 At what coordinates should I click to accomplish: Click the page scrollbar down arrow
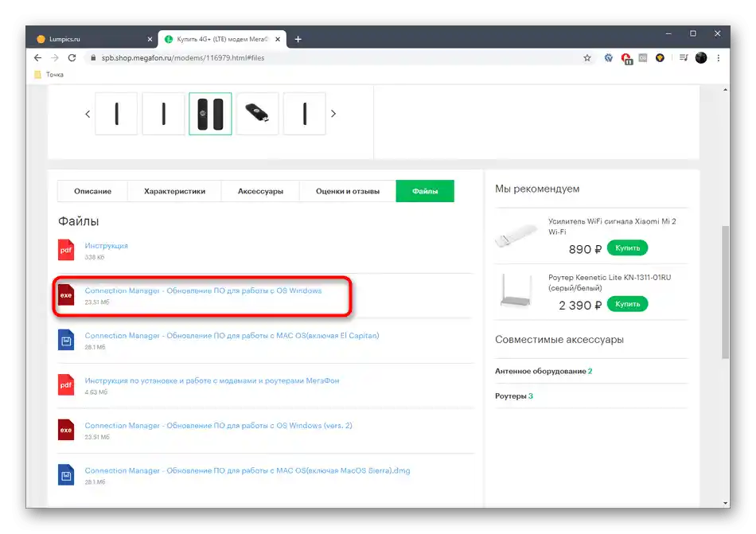click(725, 503)
